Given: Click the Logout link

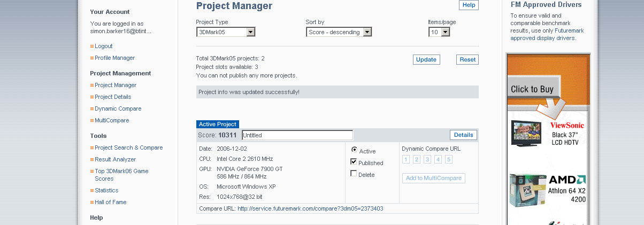Looking at the screenshot, I should (x=104, y=46).
